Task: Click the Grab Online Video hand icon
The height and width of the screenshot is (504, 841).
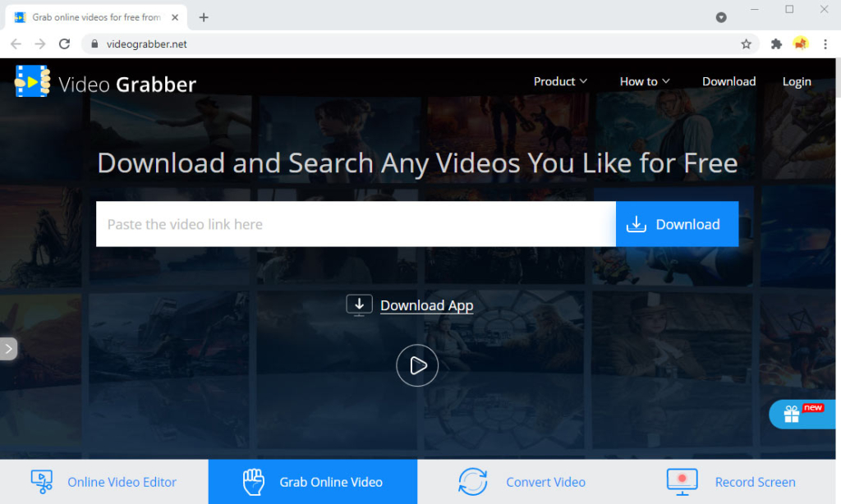Action: pyautogui.click(x=253, y=482)
